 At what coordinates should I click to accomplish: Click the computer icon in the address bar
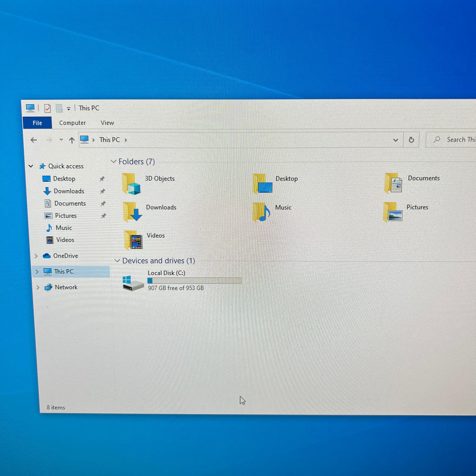[x=84, y=139]
